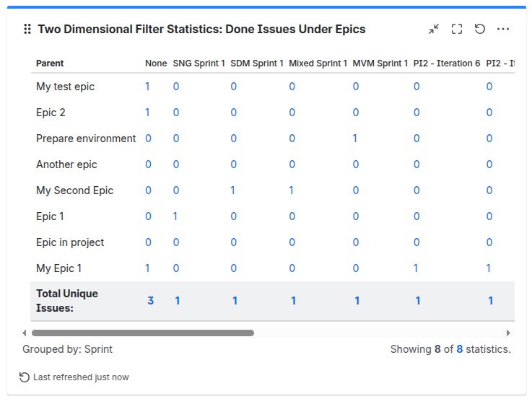This screenshot has width=532, height=399.
Task: Open Total Unique Issues None count 3
Action: 150,300
